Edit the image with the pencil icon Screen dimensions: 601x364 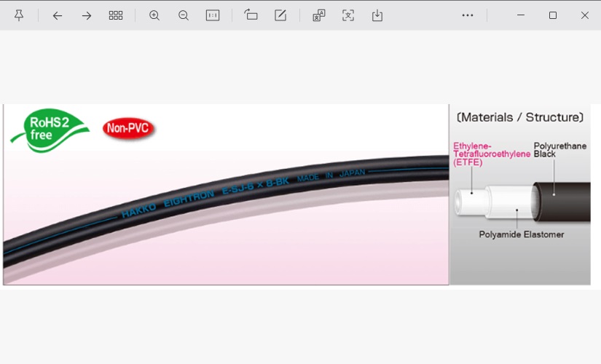pyautogui.click(x=280, y=15)
